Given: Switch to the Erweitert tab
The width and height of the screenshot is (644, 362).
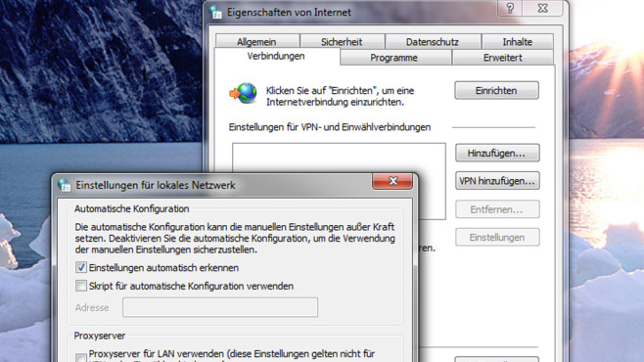Looking at the screenshot, I should click(503, 58).
